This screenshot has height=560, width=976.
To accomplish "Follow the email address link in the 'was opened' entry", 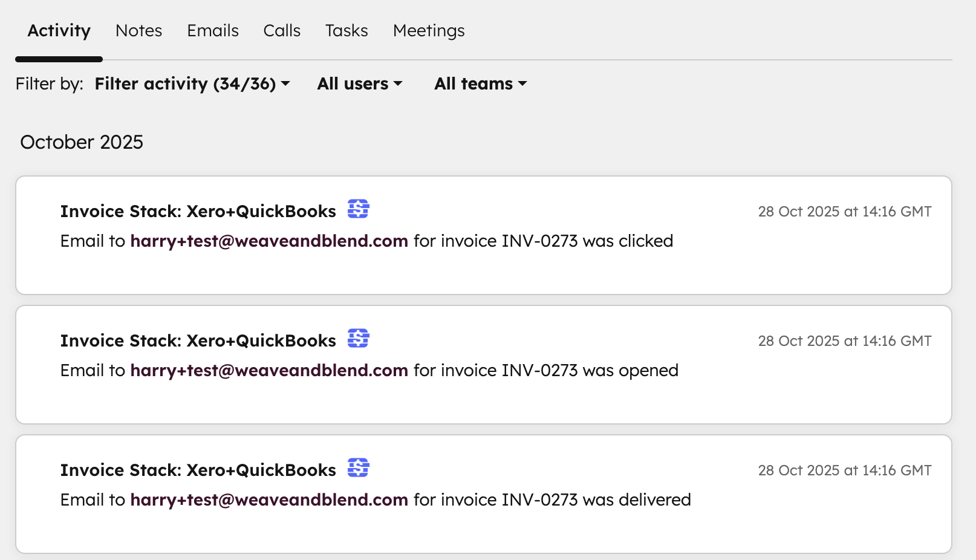I will (x=269, y=371).
